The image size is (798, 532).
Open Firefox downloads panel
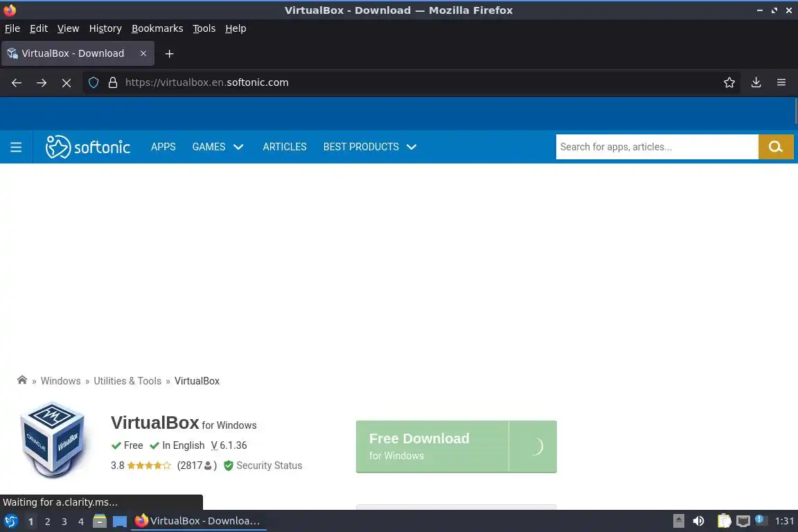pos(756,82)
